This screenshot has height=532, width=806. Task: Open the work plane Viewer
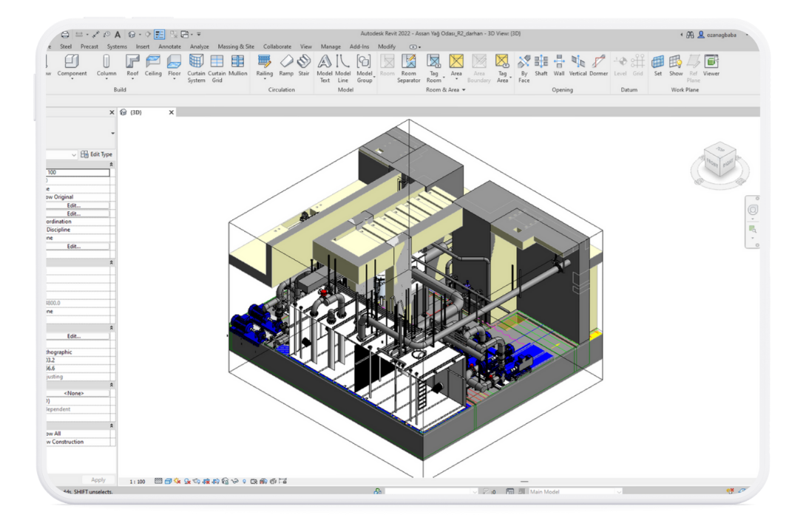pyautogui.click(x=711, y=65)
